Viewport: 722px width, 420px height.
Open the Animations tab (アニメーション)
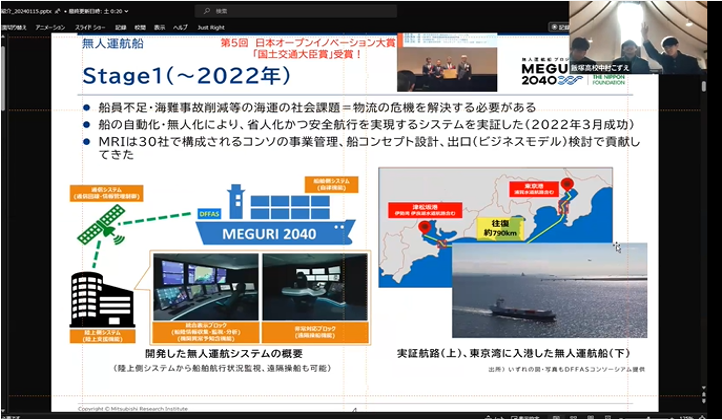click(x=50, y=27)
